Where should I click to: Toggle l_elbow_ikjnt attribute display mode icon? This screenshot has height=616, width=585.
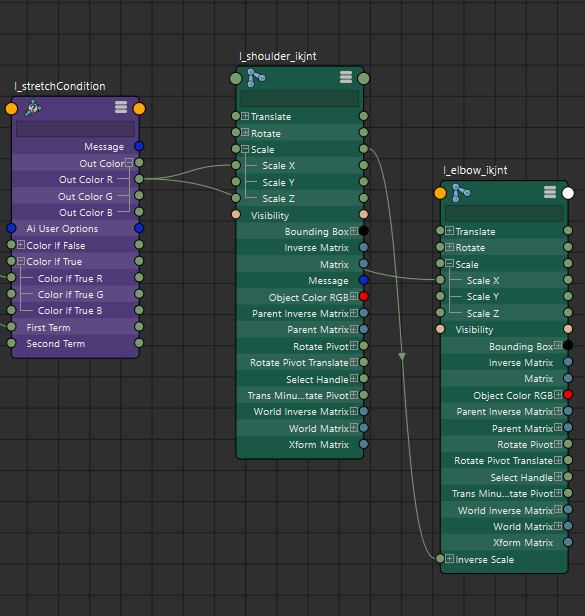point(550,192)
